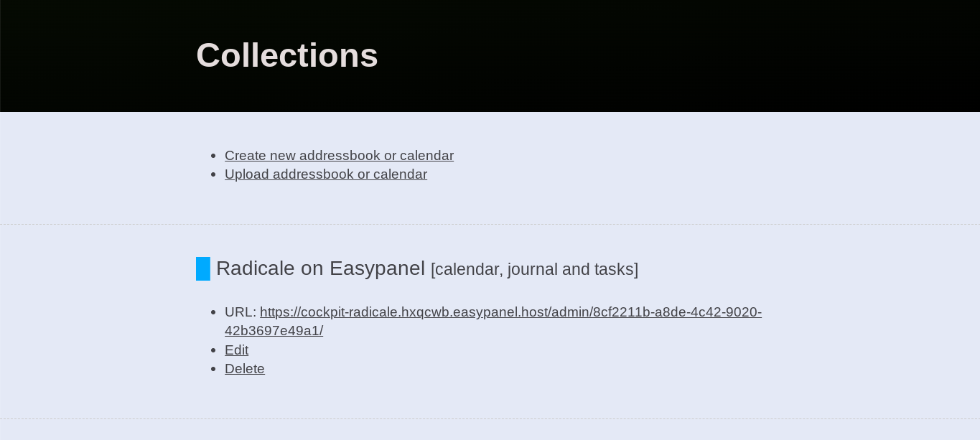
Task: Click the "42b3697e49a1/" portion of the URL
Action: (274, 331)
